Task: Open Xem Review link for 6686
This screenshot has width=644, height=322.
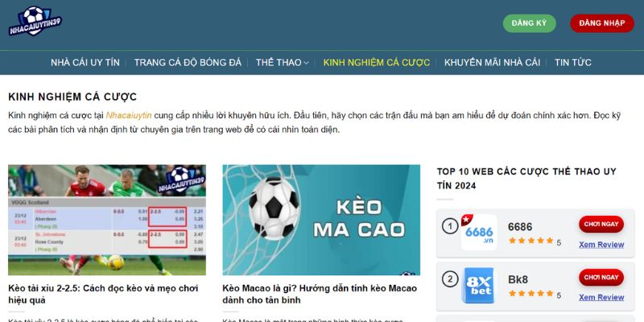Action: pyautogui.click(x=601, y=245)
